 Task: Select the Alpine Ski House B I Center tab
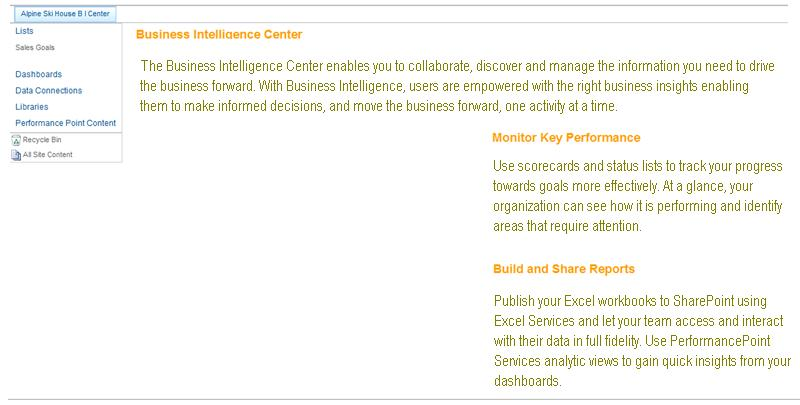65,14
